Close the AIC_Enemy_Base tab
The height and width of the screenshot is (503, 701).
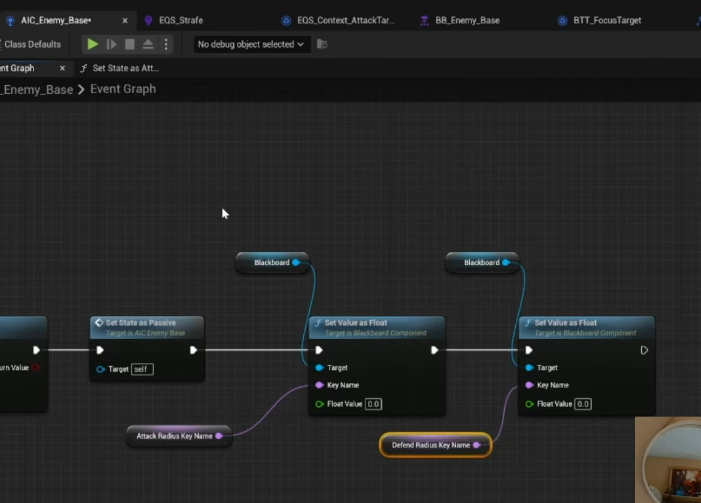tap(124, 20)
